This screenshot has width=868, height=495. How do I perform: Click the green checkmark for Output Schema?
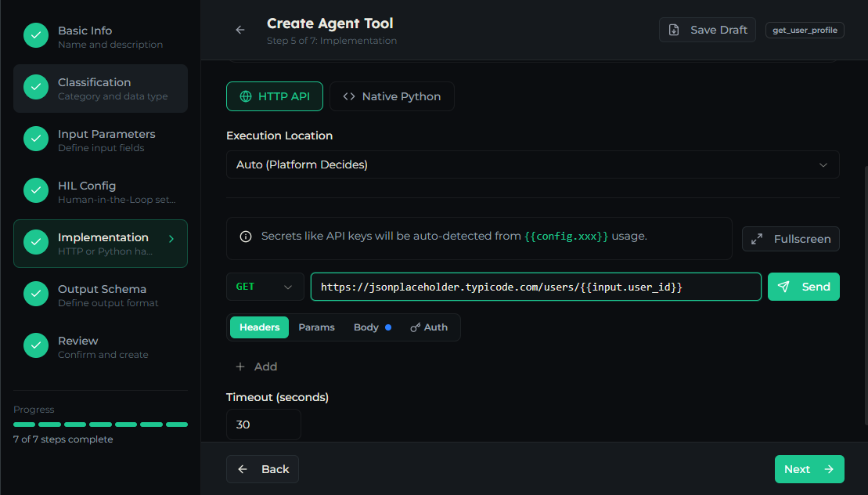click(x=36, y=294)
